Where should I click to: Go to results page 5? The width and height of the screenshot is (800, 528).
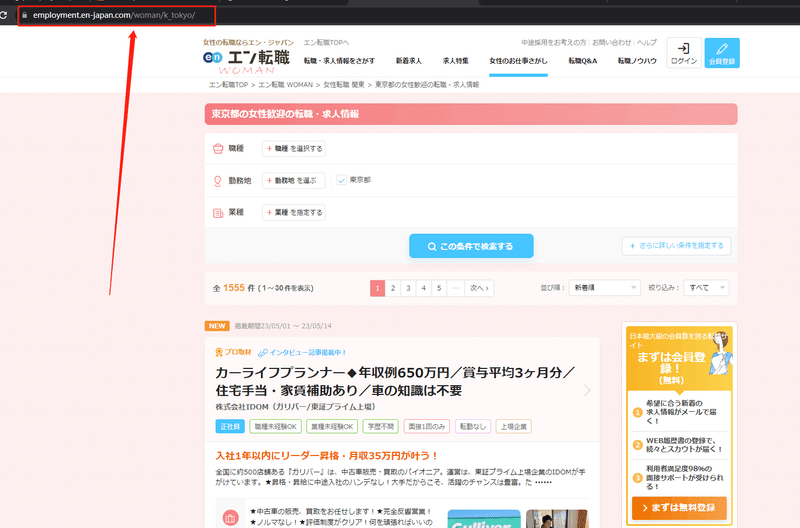tap(439, 288)
